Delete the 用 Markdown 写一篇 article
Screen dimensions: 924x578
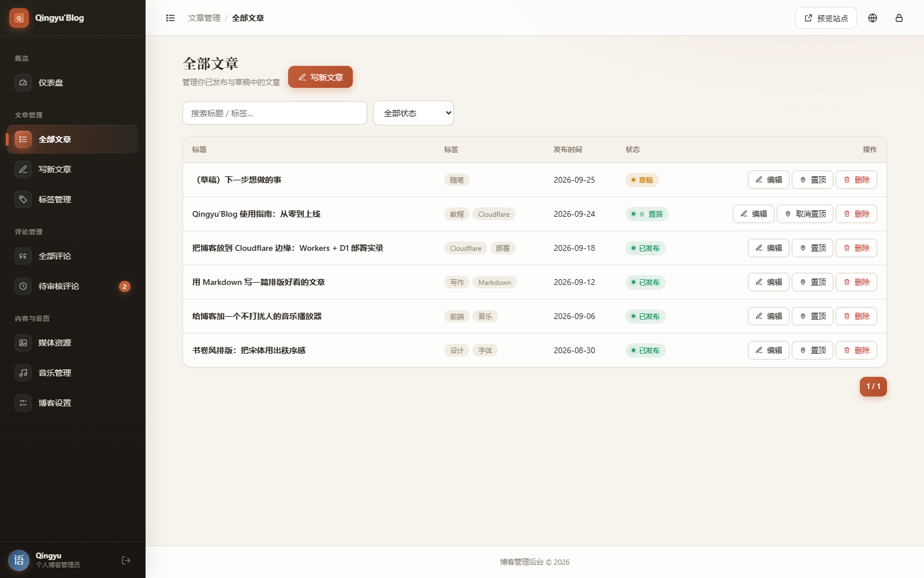point(856,282)
